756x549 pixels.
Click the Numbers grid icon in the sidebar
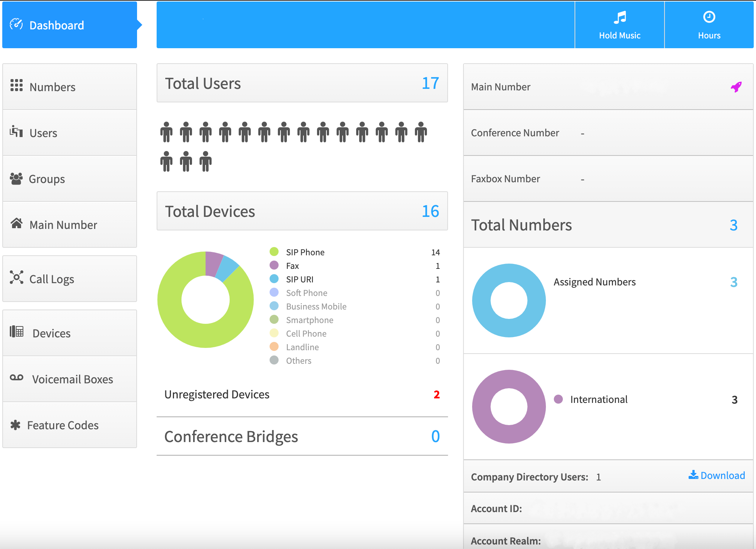click(x=17, y=85)
